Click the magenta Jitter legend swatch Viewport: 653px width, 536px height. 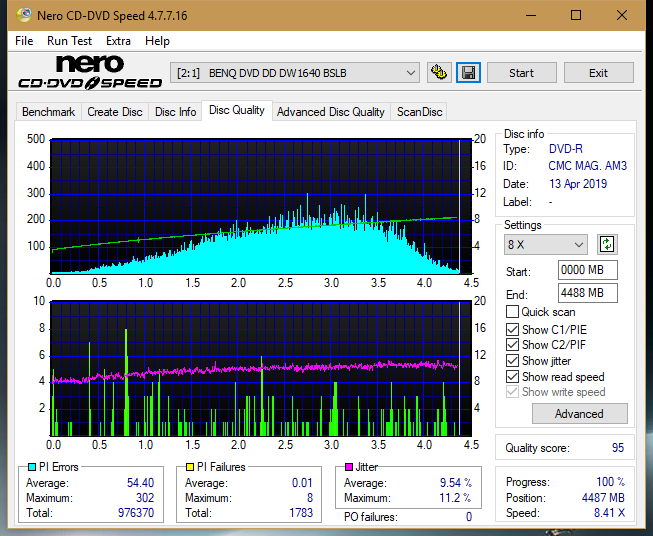[349, 467]
